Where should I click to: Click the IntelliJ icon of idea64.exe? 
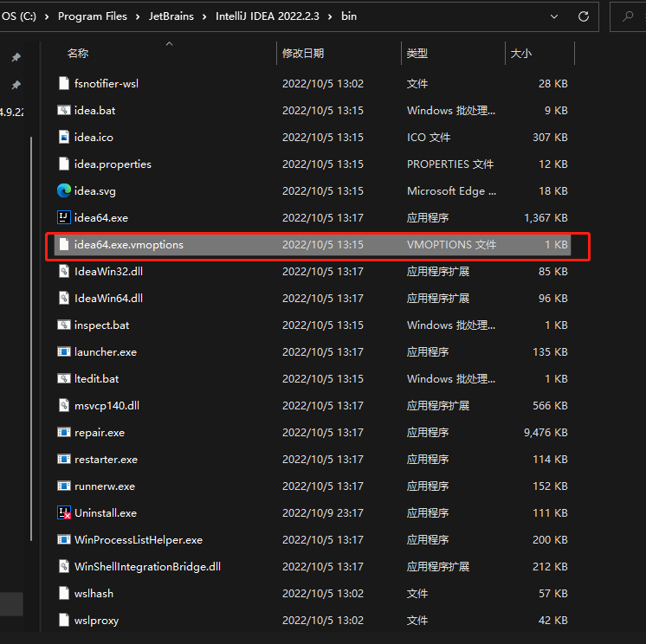pyautogui.click(x=64, y=217)
